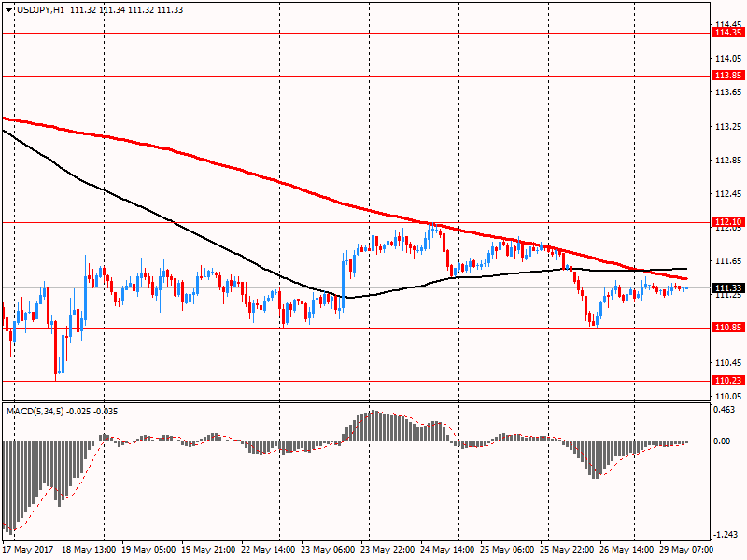The width and height of the screenshot is (747, 560).
Task: Click the 25 May 06:00 time label
Action: point(507,549)
